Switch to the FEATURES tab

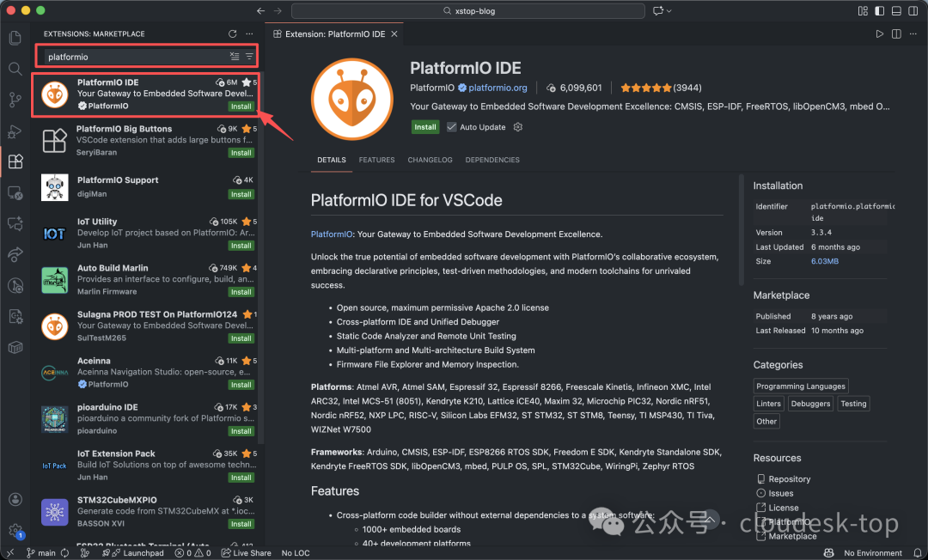376,161
